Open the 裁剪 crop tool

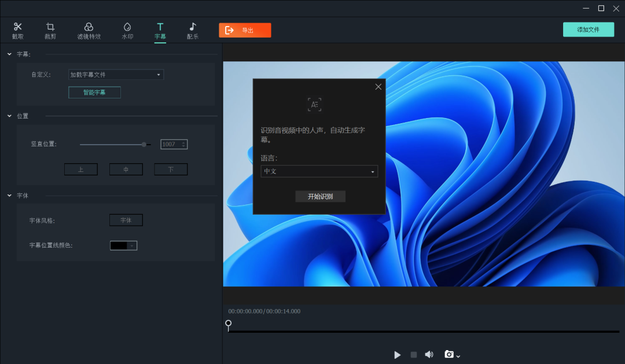(x=50, y=31)
